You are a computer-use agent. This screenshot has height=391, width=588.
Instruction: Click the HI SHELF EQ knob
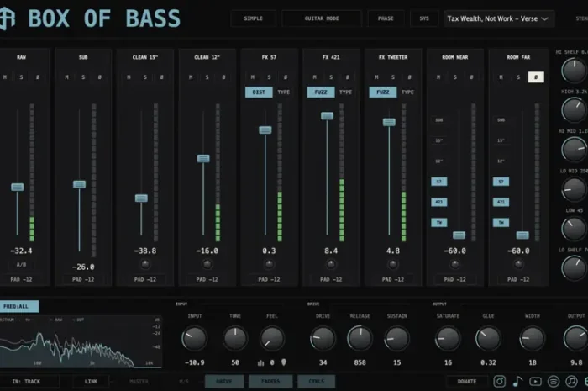click(x=574, y=71)
